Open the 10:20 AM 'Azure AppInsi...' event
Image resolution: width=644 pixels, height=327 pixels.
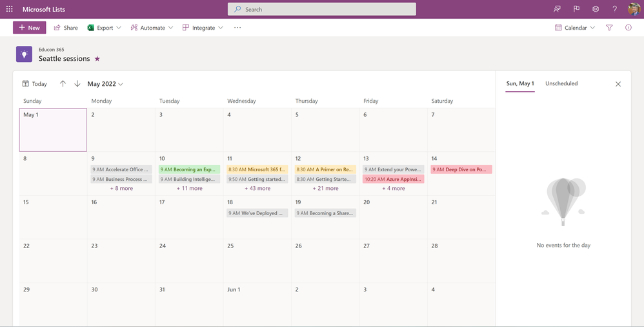[394, 180]
